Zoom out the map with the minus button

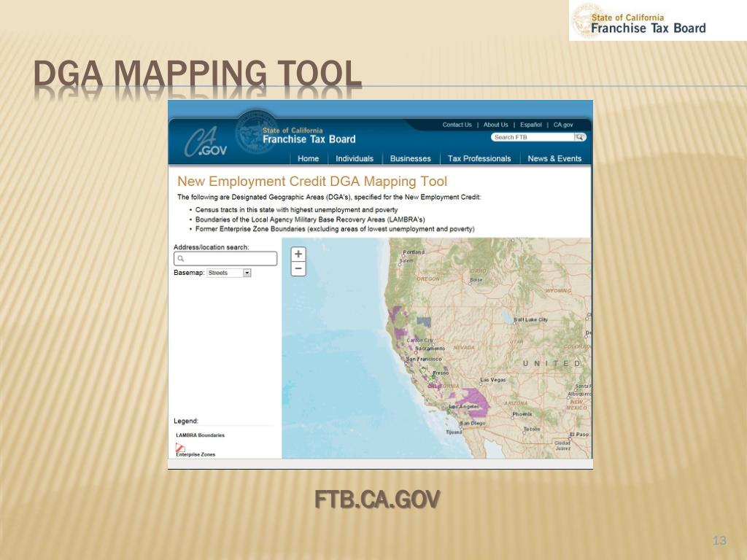[x=298, y=269]
